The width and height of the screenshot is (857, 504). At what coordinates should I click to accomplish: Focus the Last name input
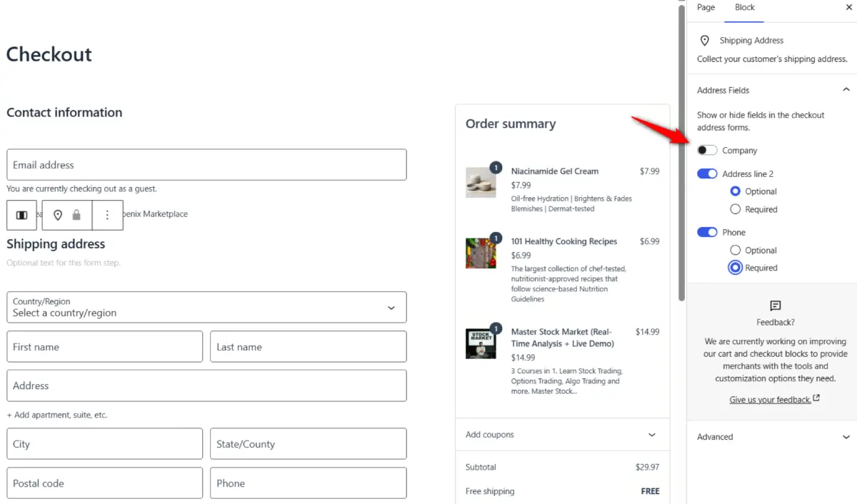[x=309, y=346]
